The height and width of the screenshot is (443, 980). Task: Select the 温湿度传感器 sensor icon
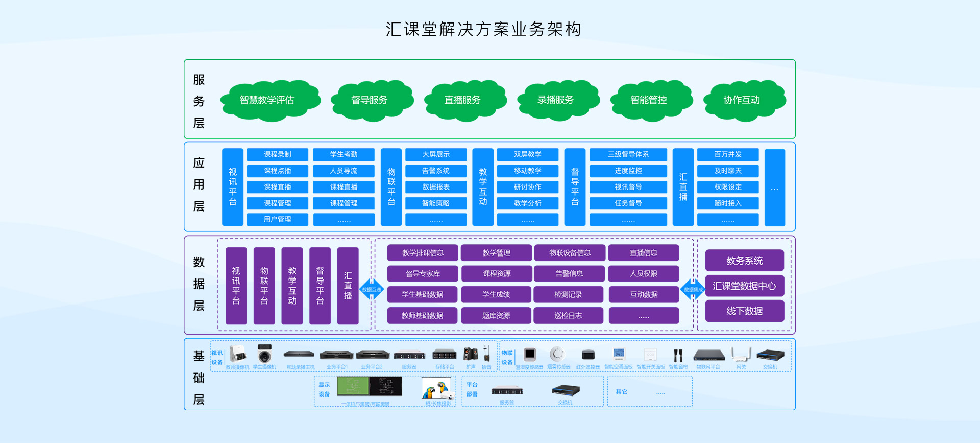pyautogui.click(x=530, y=354)
